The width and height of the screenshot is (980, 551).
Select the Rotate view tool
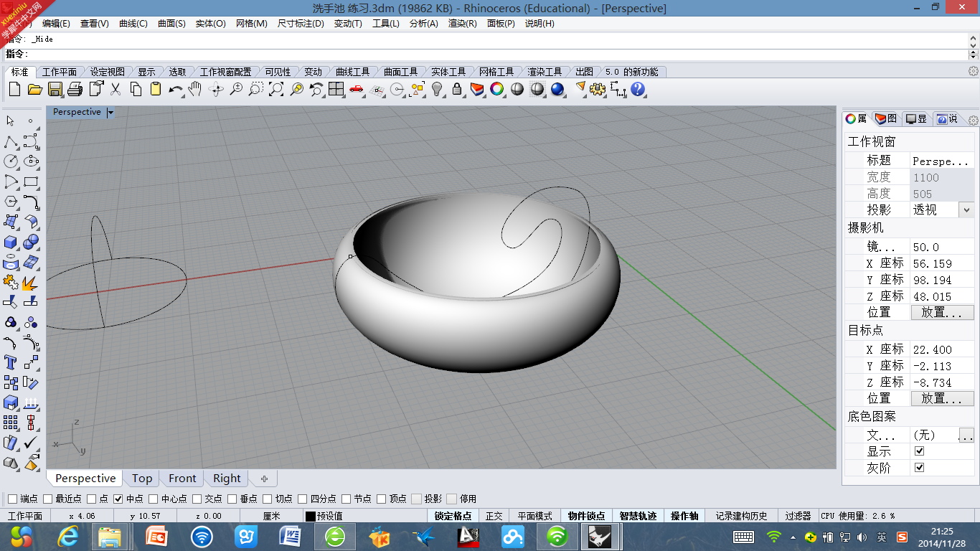coord(215,89)
